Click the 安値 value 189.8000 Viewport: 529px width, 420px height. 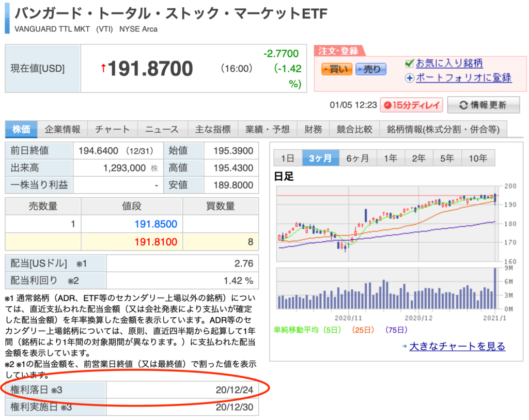(x=233, y=185)
